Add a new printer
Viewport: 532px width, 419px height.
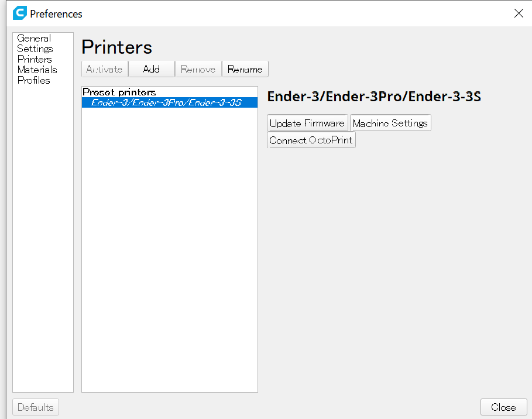point(152,69)
